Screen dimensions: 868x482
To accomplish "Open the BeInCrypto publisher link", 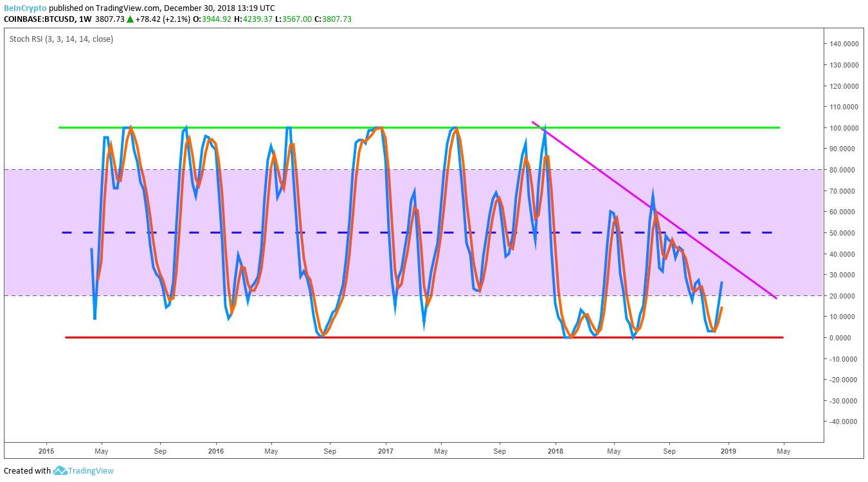I will (25, 8).
